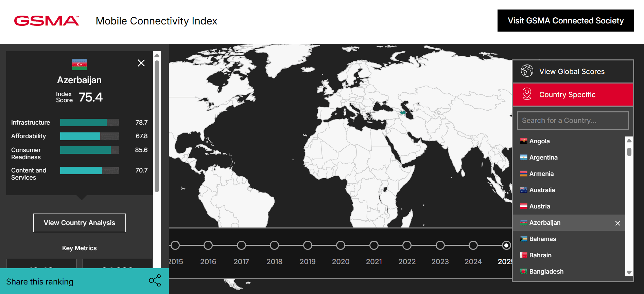
Task: Select year 2021 on the timeline
Action: click(x=374, y=245)
